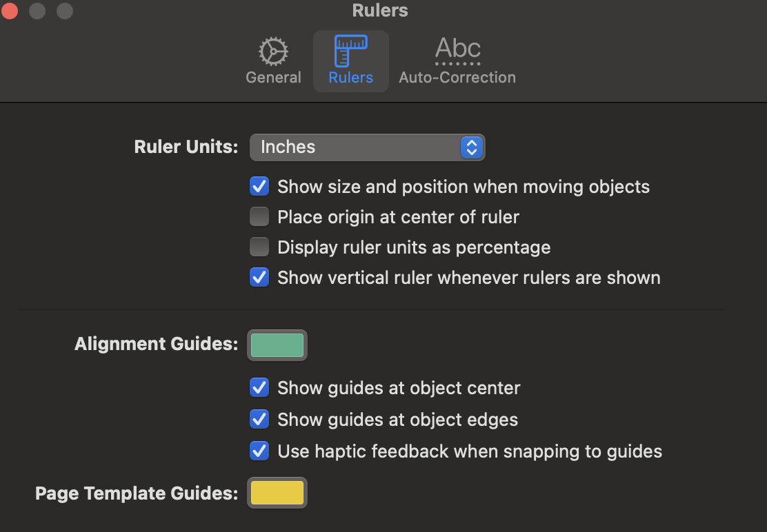Enable Display ruler units as percentage
767x532 pixels.
[x=259, y=247]
